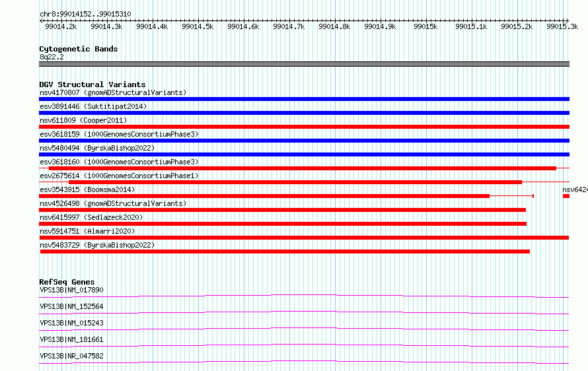The height and width of the screenshot is (371, 588).
Task: Select the VPS13B|NM_015243 transcript
Action: [71, 323]
